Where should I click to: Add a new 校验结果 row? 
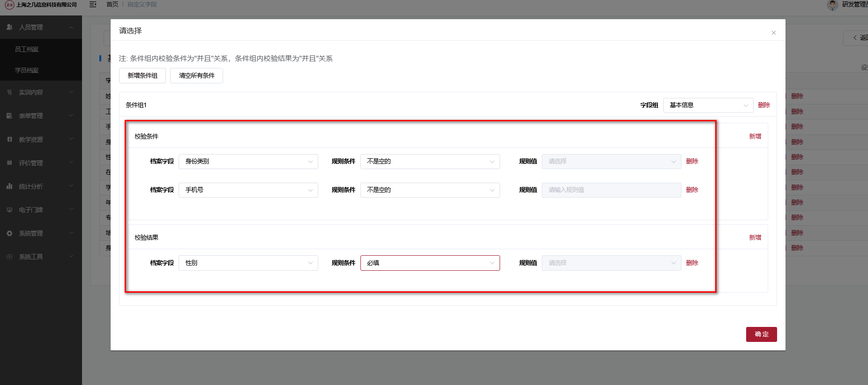coord(755,237)
